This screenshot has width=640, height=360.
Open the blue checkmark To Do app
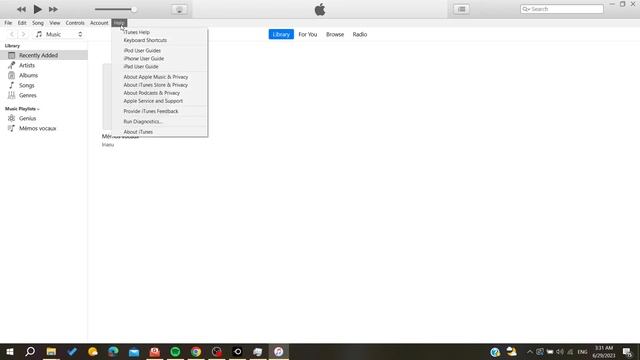(72, 351)
